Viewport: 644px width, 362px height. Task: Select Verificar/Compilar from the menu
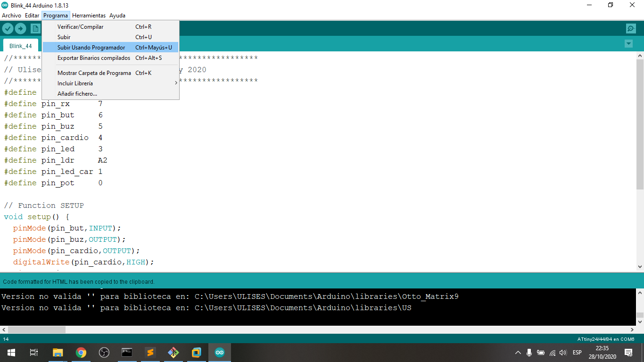pyautogui.click(x=111, y=27)
